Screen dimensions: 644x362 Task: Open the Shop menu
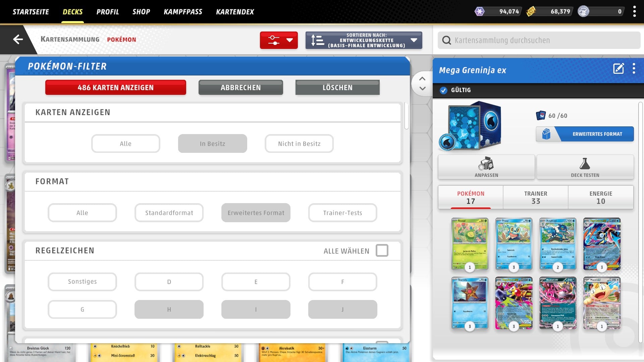point(141,12)
